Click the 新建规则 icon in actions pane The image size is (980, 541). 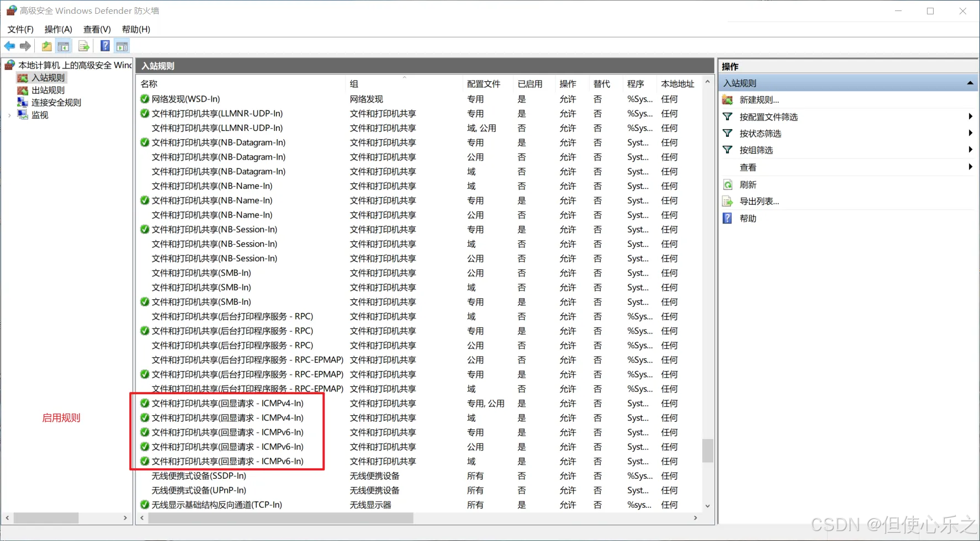[x=728, y=100]
